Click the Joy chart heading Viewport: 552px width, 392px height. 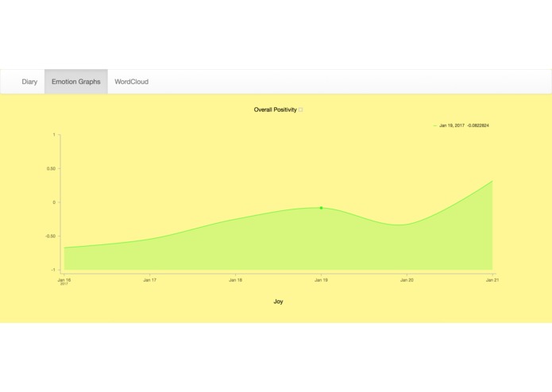pos(278,302)
